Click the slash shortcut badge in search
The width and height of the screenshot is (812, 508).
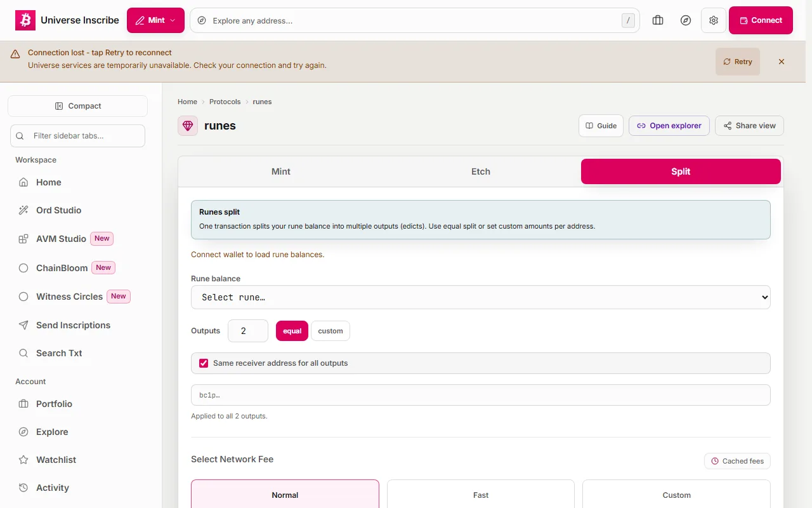click(628, 20)
